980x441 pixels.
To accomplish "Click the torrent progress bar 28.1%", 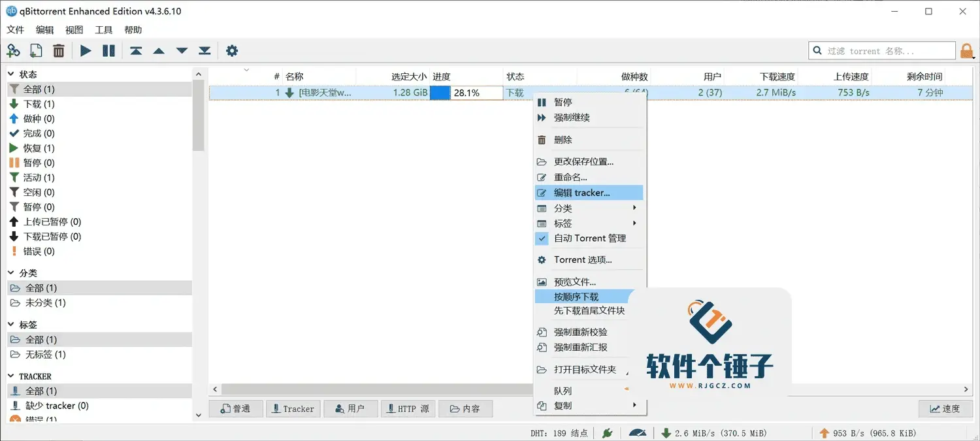I will [466, 93].
